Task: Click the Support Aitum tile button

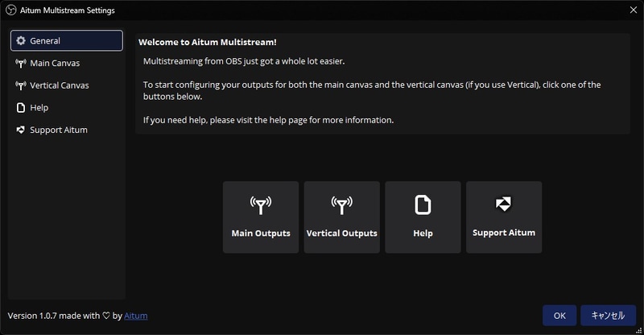Action: point(504,217)
